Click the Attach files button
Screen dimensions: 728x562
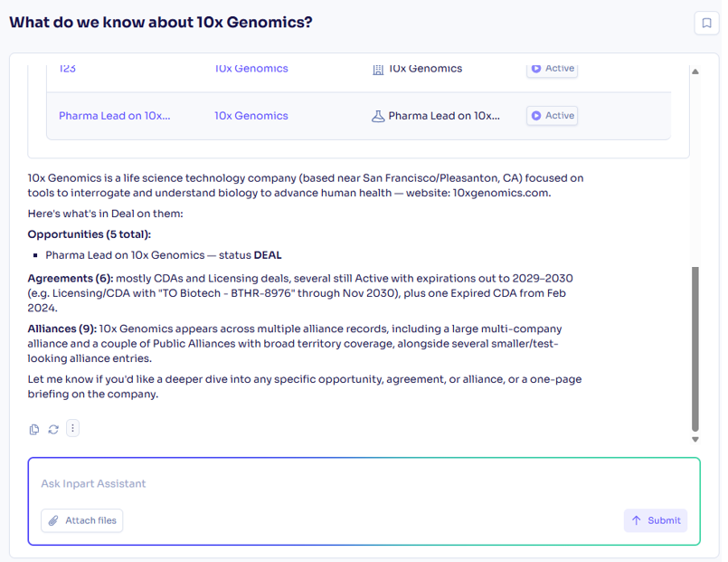click(81, 520)
